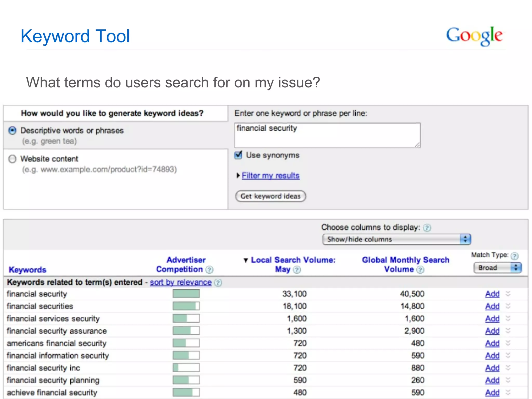The height and width of the screenshot is (399, 532).
Task: Add the financial security inc keyword
Action: [492, 368]
